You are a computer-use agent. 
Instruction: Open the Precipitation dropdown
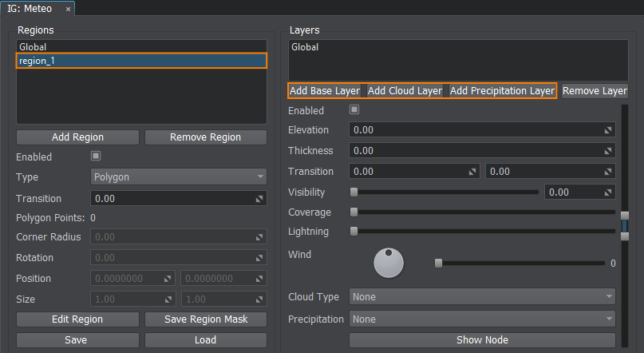[x=482, y=319]
